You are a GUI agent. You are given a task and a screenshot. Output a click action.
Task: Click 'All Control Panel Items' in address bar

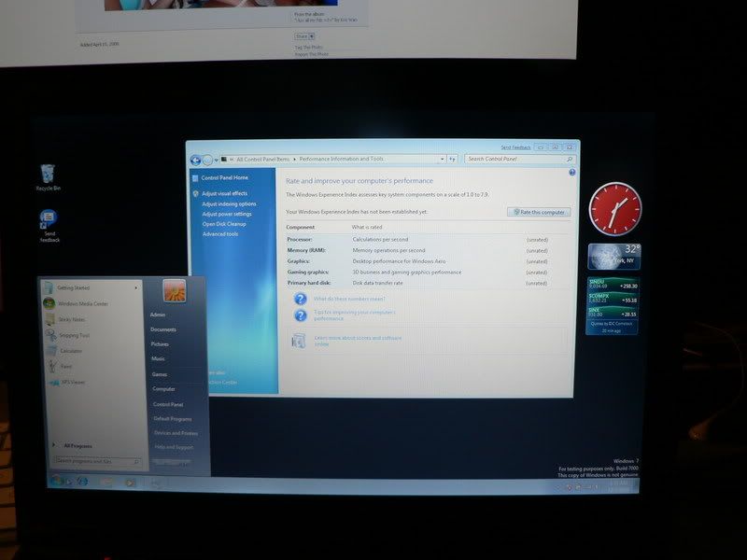(x=263, y=159)
